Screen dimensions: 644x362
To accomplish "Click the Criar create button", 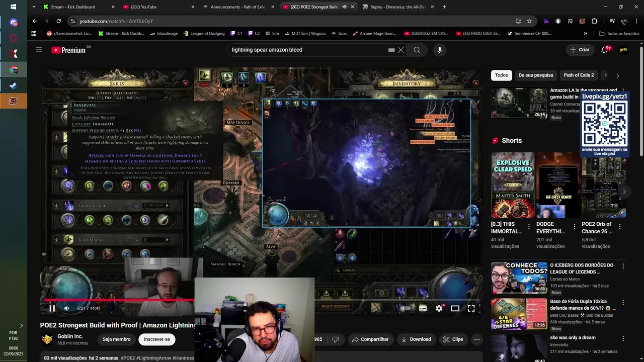I will (579, 50).
